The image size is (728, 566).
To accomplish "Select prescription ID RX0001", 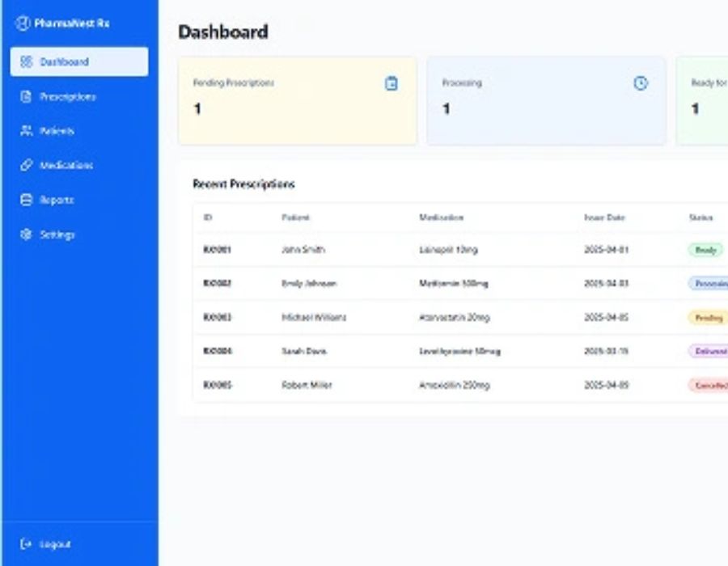I will point(218,250).
